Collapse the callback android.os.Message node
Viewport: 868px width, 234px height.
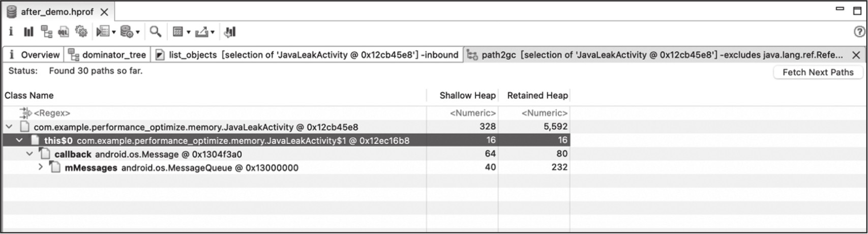(x=30, y=154)
